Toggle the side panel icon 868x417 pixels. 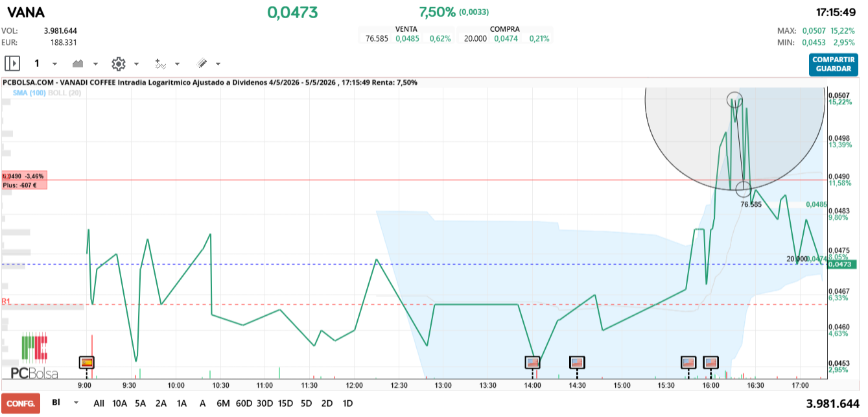click(12, 64)
